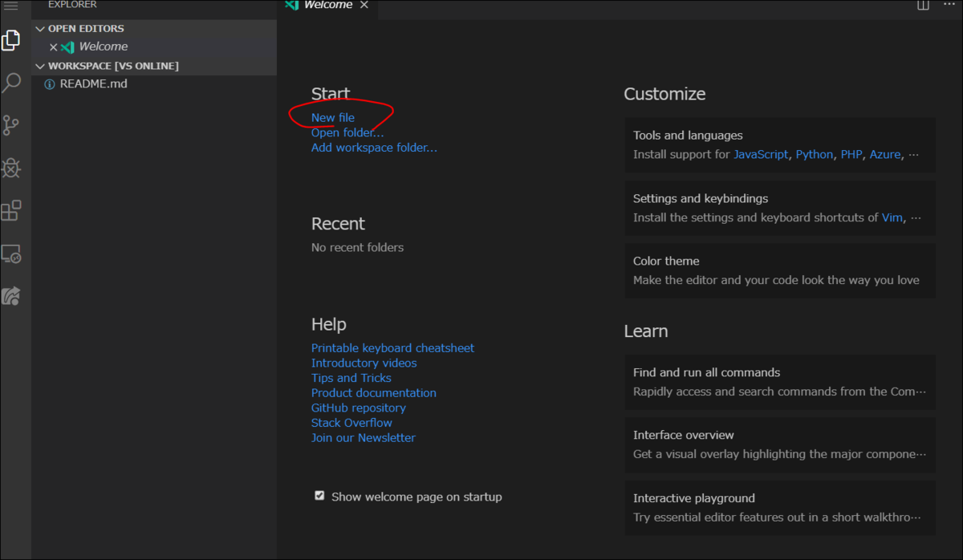
Task: Click the Open folder... link
Action: click(347, 132)
